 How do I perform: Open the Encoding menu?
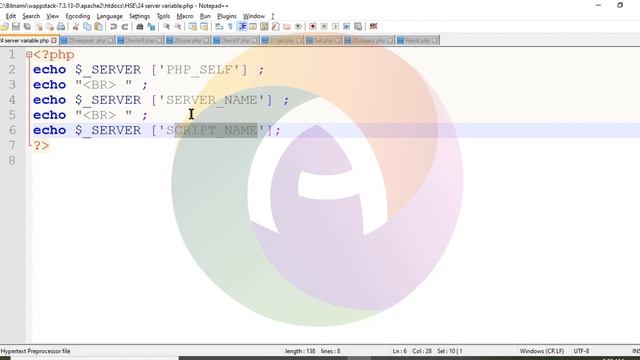78,16
